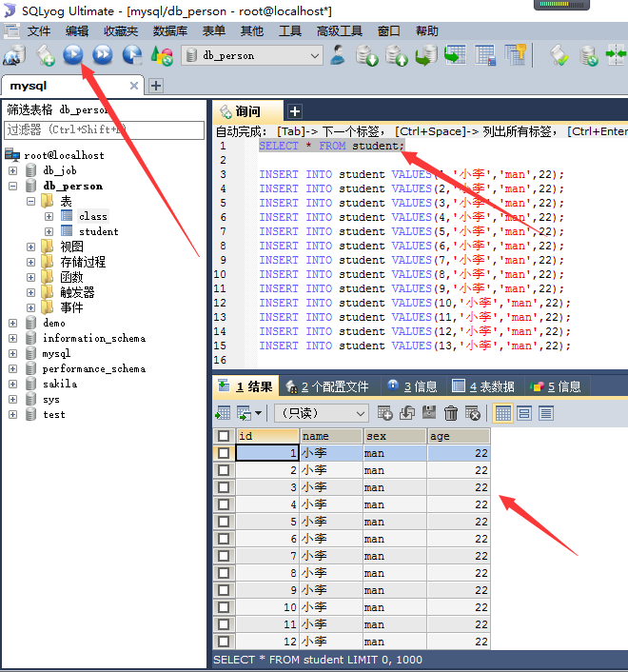The width and height of the screenshot is (628, 672).
Task: Click toolbar table icon with green arrow
Action: pos(455,55)
